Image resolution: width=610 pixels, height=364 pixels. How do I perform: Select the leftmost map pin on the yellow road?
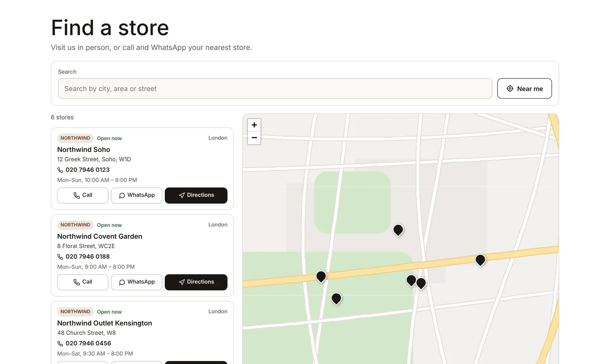pos(321,276)
